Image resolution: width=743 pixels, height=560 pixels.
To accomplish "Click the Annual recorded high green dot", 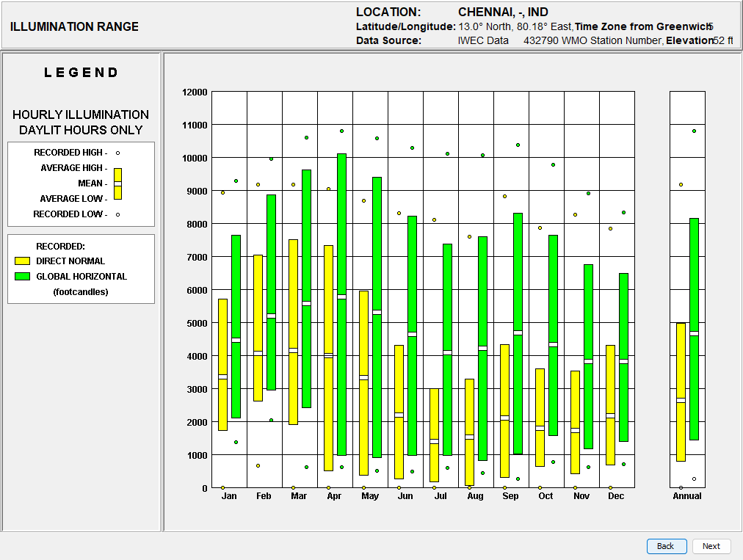I will pos(695,131).
